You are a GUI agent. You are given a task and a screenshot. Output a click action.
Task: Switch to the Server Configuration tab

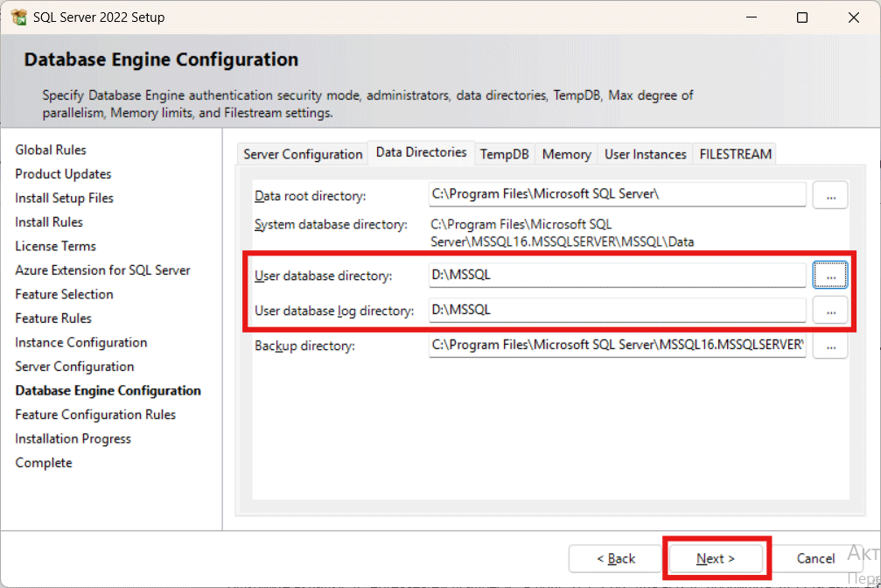coord(303,154)
